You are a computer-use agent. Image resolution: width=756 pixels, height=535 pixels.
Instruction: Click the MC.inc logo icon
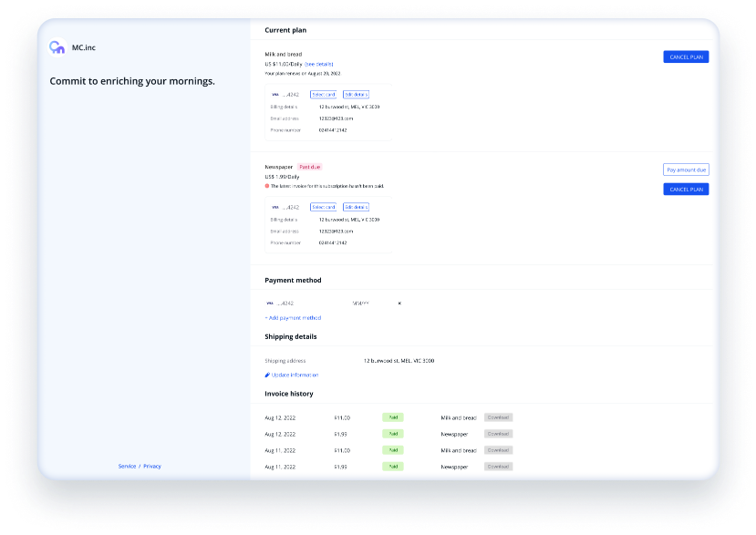57,48
